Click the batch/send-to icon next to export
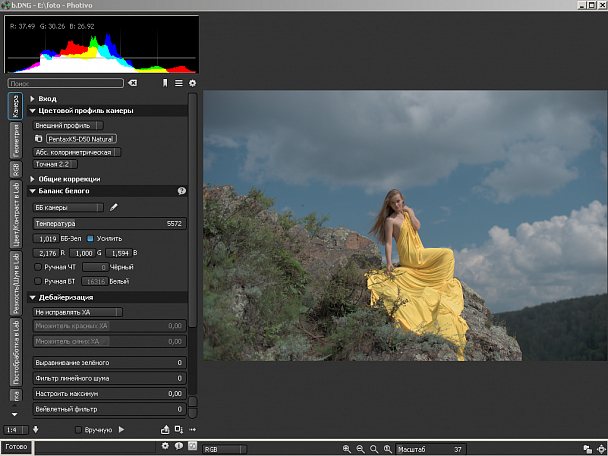Screen dimensions: 608x456 [x=179, y=429]
